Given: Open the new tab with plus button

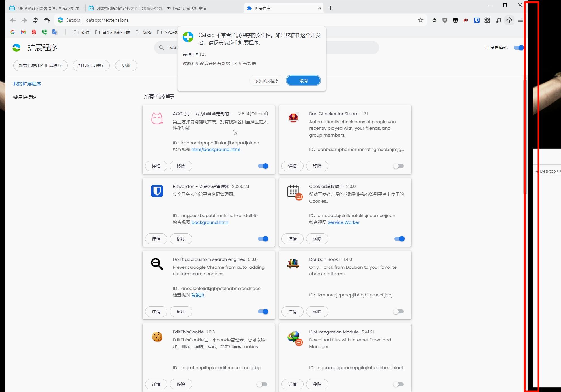Looking at the screenshot, I should click(x=331, y=8).
